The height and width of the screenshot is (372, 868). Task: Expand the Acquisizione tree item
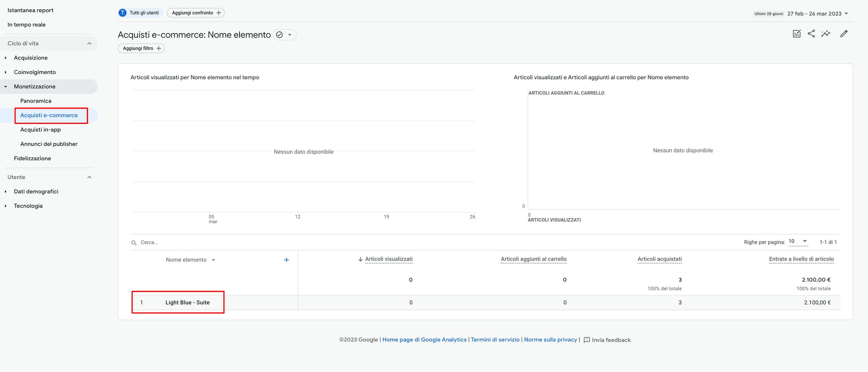[x=6, y=58]
